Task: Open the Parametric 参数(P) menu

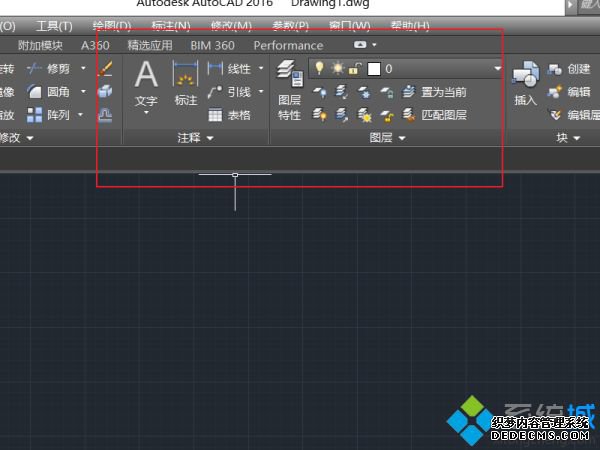Action: (290, 26)
